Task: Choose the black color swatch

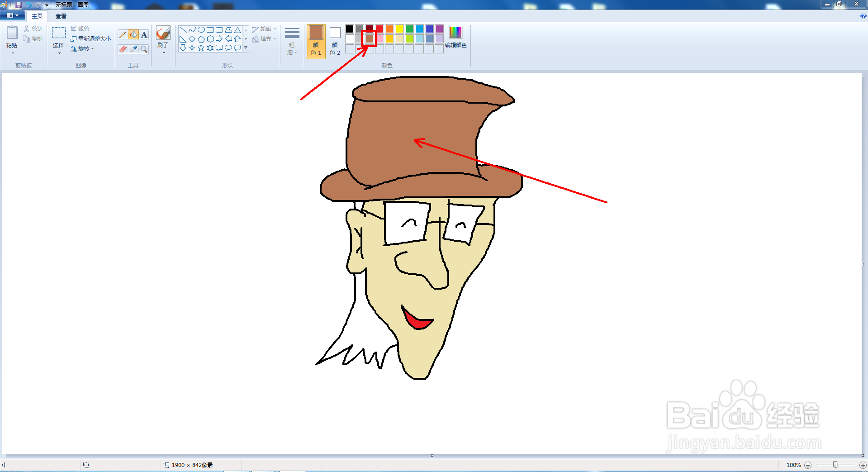Action: [x=350, y=29]
